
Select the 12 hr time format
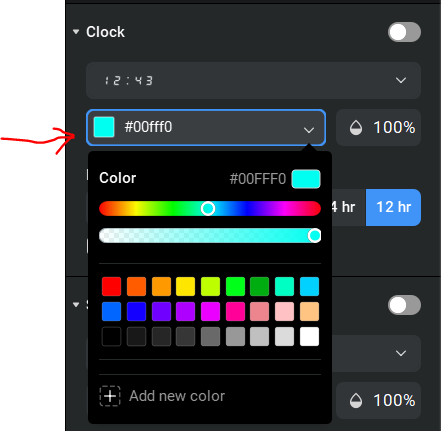(x=393, y=207)
